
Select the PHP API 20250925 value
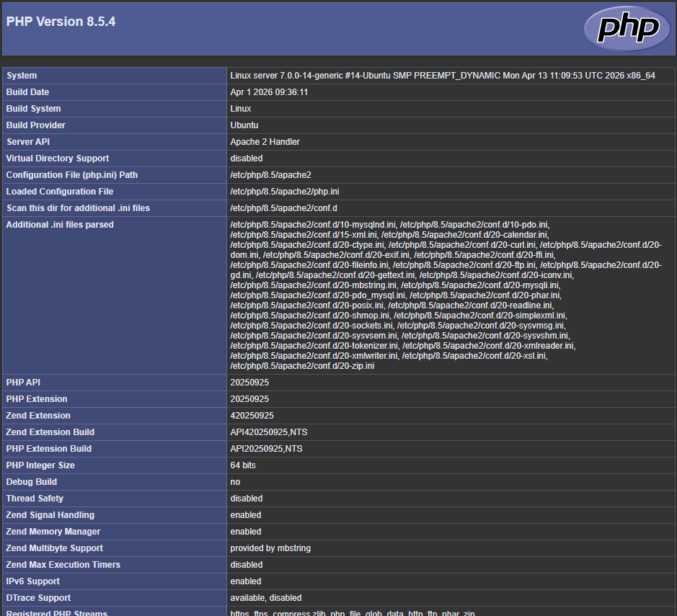click(x=249, y=383)
